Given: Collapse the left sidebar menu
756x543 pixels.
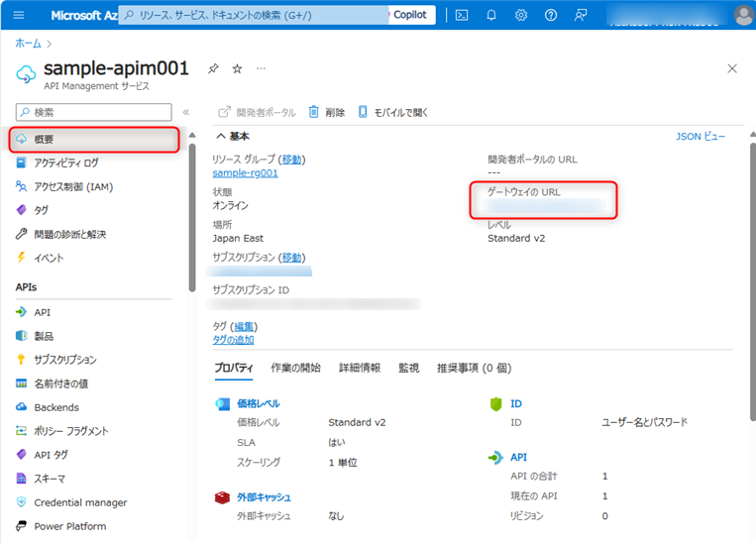Looking at the screenshot, I should (185, 112).
